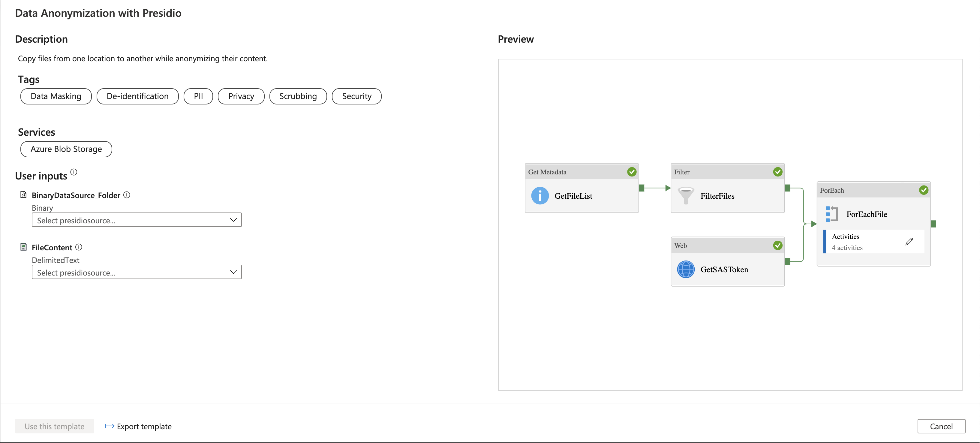Click the ForEachFile loop icon
The width and height of the screenshot is (980, 443).
click(x=832, y=214)
